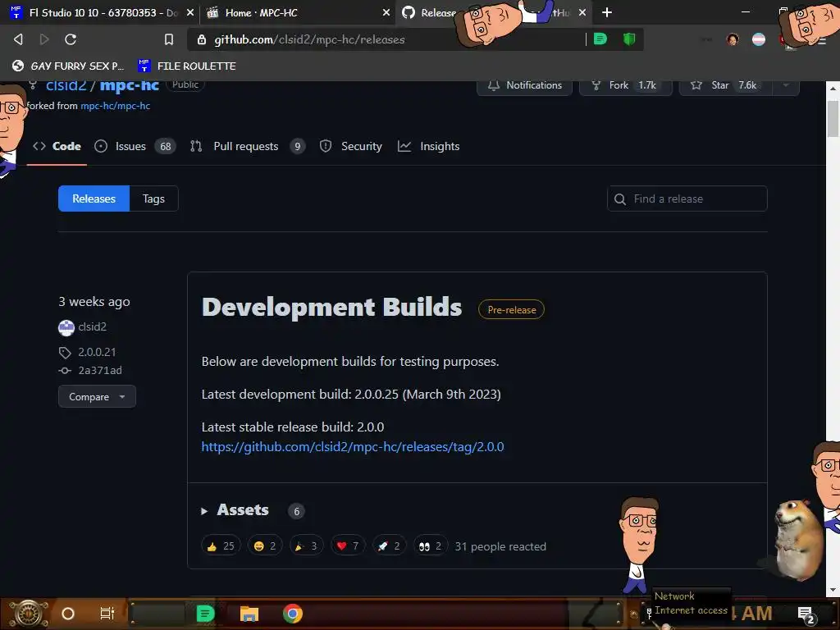Open the Star button dropdown arrow
This screenshot has height=630, width=840.
coord(786,85)
